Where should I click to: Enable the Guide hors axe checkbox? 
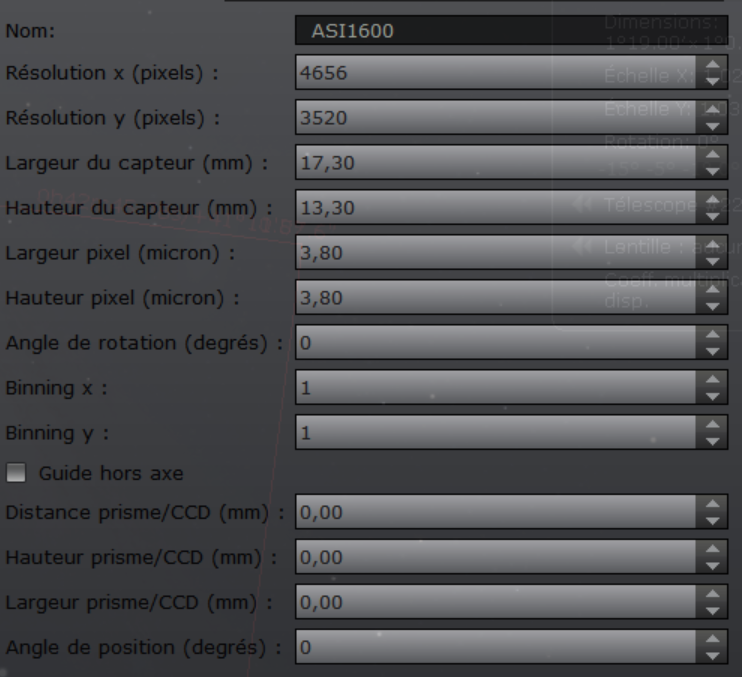15,473
